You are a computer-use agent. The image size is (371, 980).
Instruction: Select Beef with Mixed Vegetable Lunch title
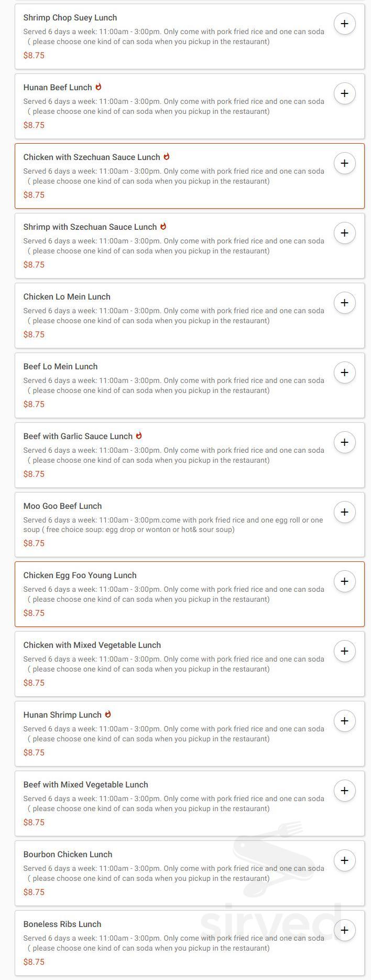[x=85, y=784]
